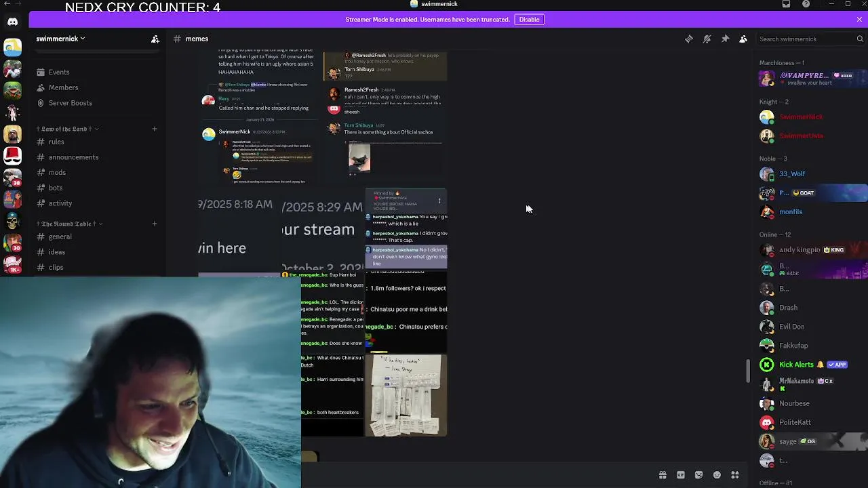Image resolution: width=868 pixels, height=488 pixels.
Task: Click invite people icon beside server name
Action: (155, 39)
